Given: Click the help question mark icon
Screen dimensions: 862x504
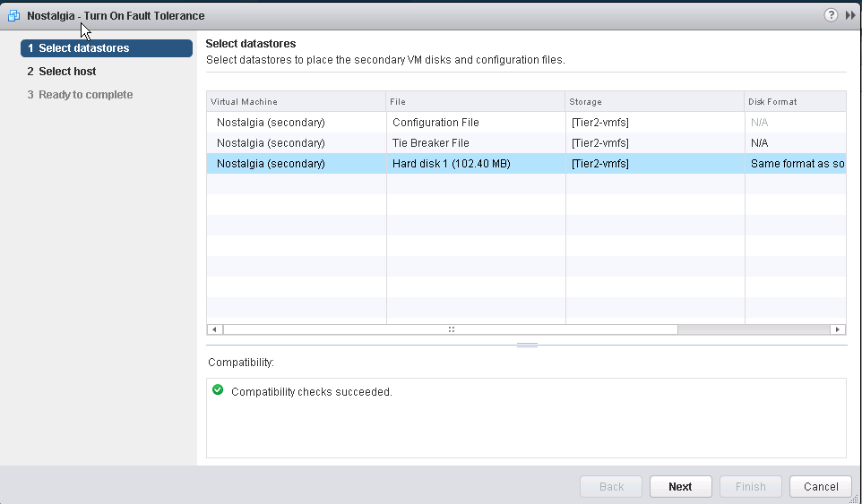Looking at the screenshot, I should (x=831, y=15).
